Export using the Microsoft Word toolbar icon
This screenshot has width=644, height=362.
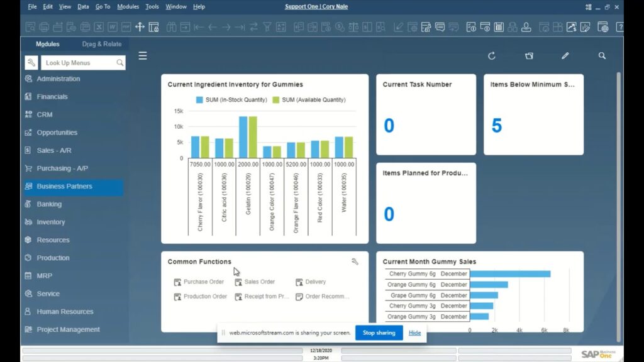(x=112, y=27)
